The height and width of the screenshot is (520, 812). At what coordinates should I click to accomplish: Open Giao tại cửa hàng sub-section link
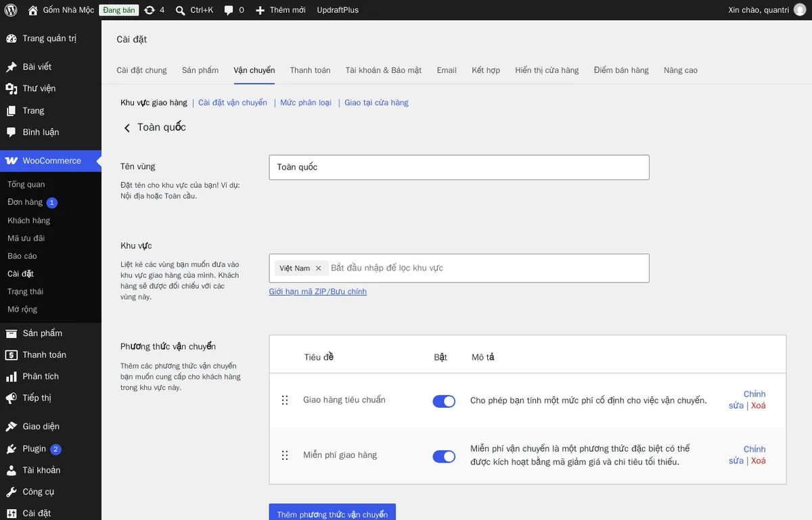(x=376, y=103)
